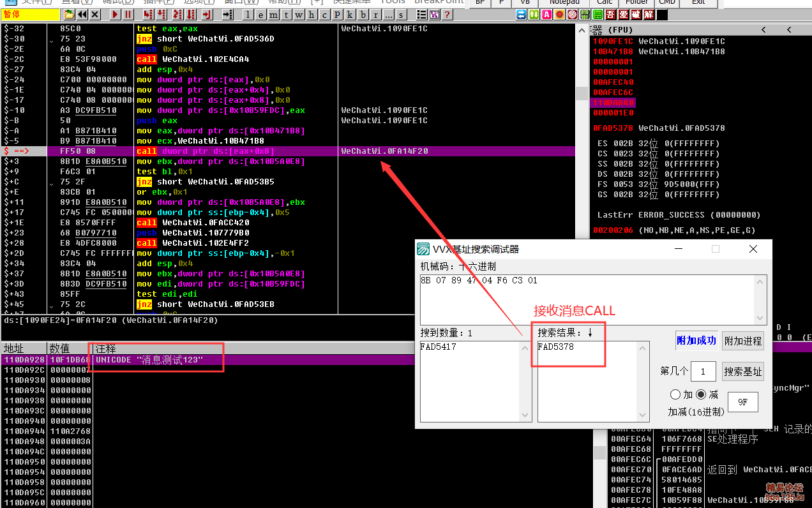Click the pink 'A' plugin icon

click(546, 14)
